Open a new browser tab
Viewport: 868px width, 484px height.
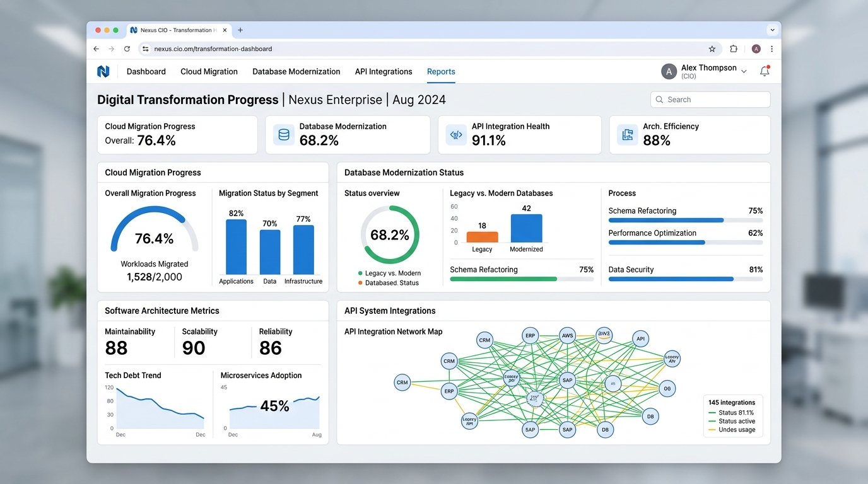tap(240, 30)
